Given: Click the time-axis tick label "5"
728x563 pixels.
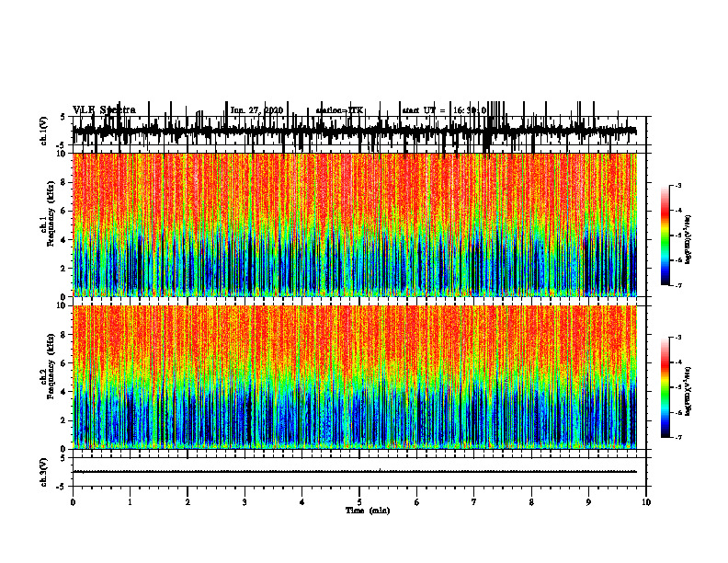Looking at the screenshot, I should [359, 502].
